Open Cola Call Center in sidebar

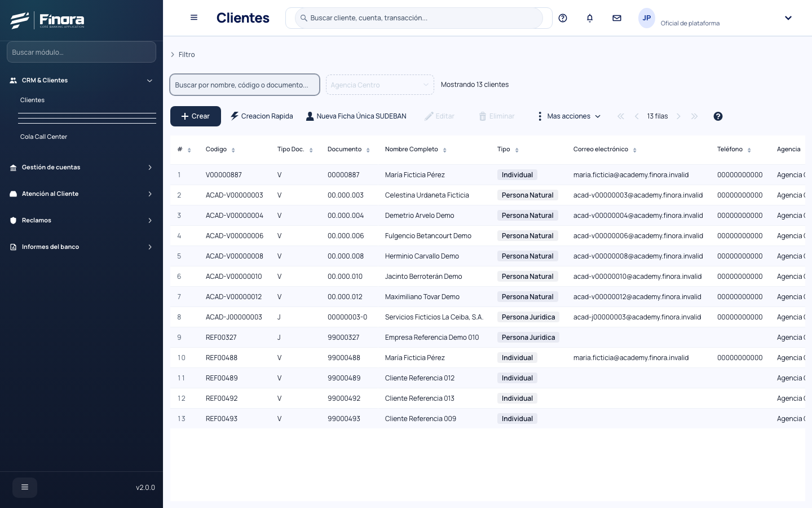(x=43, y=137)
